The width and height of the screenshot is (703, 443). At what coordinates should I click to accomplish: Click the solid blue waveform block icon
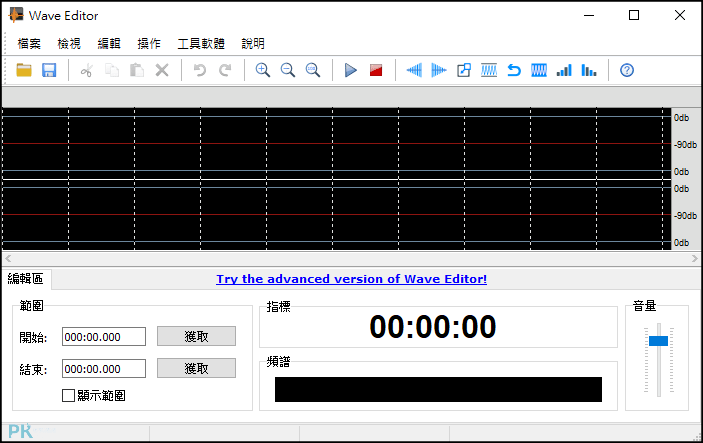coord(539,70)
